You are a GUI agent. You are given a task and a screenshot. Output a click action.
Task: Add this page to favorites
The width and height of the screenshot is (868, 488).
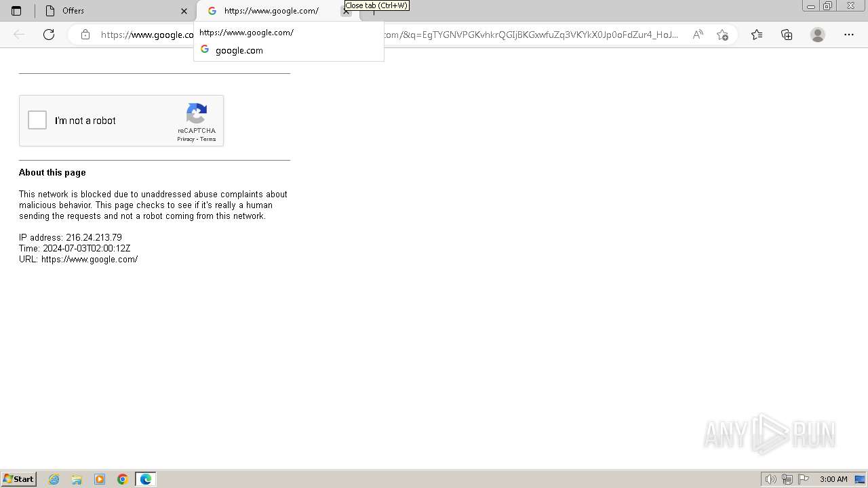722,35
